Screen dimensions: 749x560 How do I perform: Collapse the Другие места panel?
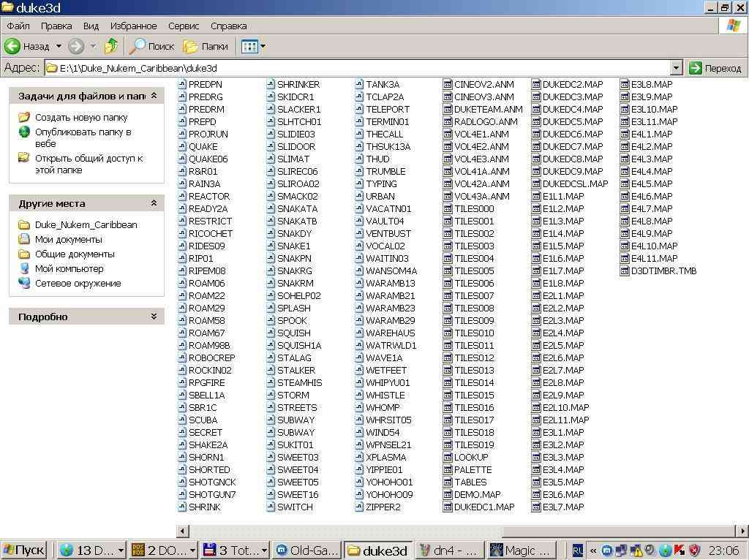(154, 203)
